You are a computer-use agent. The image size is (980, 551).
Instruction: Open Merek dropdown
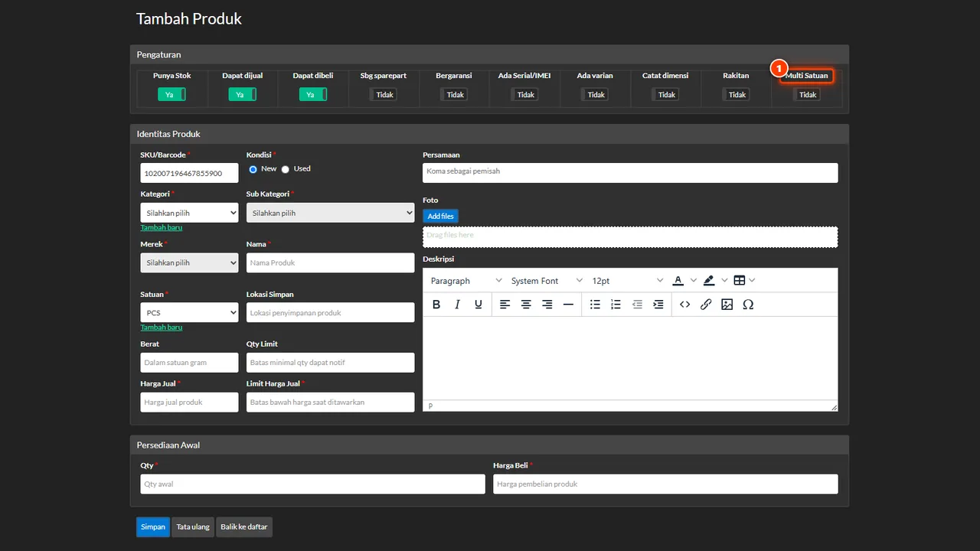[x=189, y=262]
